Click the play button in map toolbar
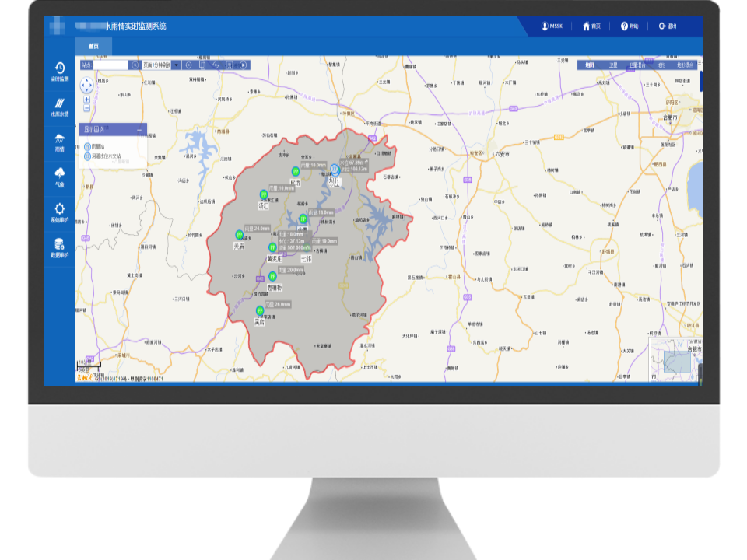The height and width of the screenshot is (560, 747). tap(243, 65)
